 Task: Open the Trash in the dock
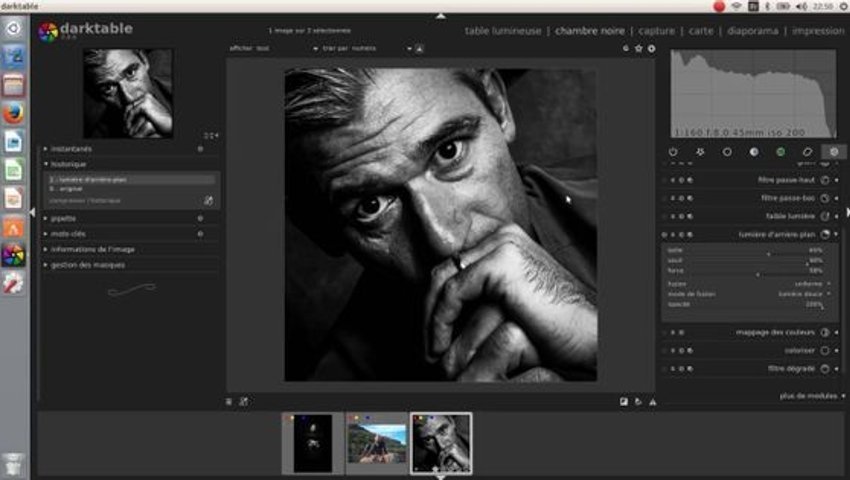pyautogui.click(x=14, y=465)
